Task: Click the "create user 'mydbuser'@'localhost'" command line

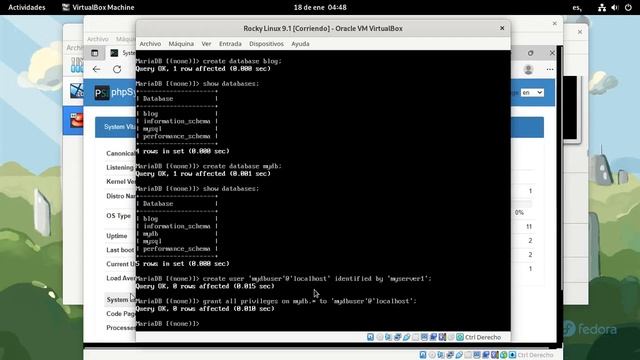Action: pyautogui.click(x=284, y=279)
